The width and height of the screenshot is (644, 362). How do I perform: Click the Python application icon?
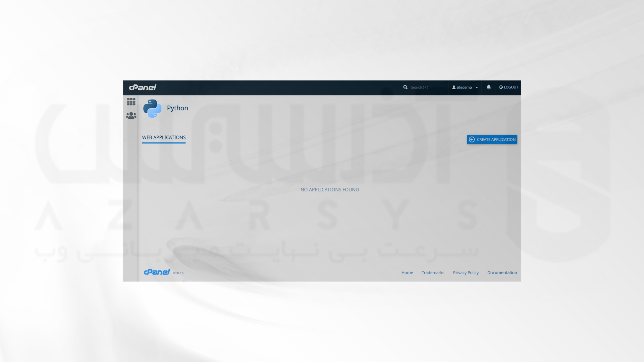point(152,108)
